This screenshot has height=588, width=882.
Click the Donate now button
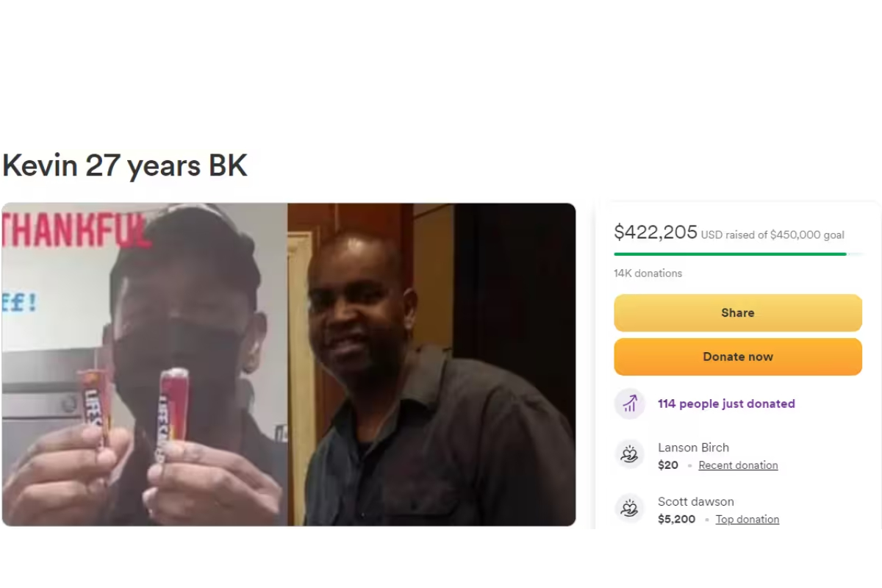click(x=738, y=356)
